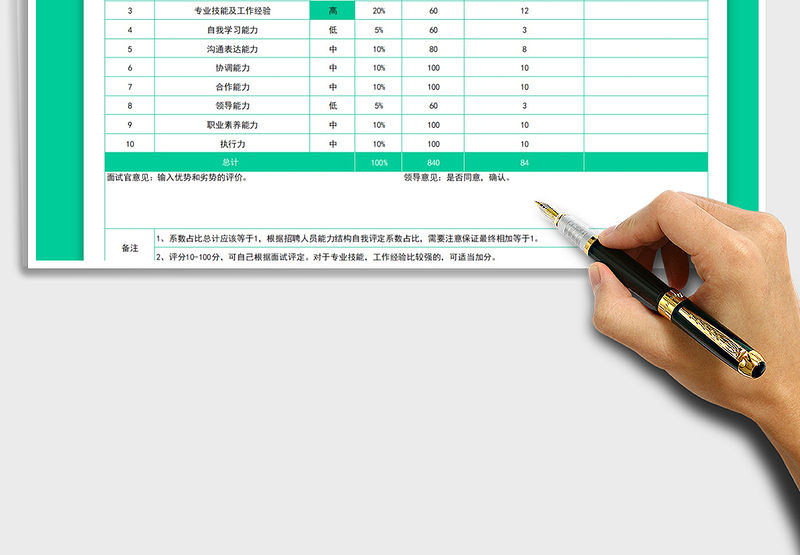800x555 pixels.
Task: Click the 职业素养能力 cell
Action: 232,125
